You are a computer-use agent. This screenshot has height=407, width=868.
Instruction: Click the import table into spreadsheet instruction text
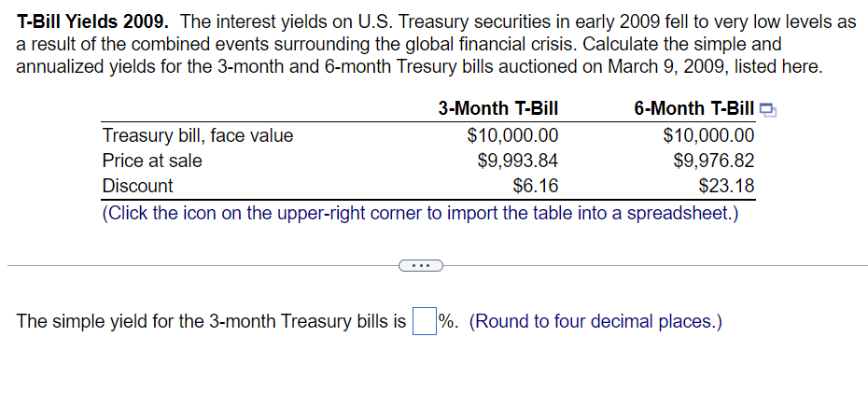tap(421, 213)
